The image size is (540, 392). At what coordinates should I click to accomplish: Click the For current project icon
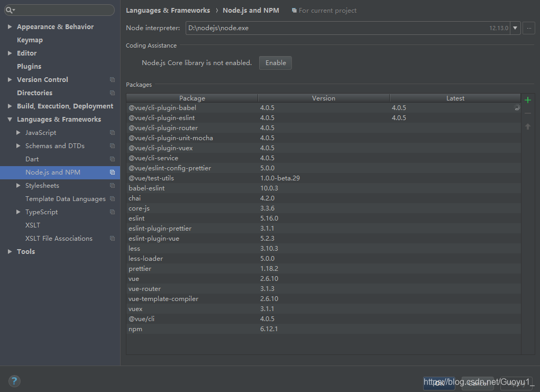(294, 11)
